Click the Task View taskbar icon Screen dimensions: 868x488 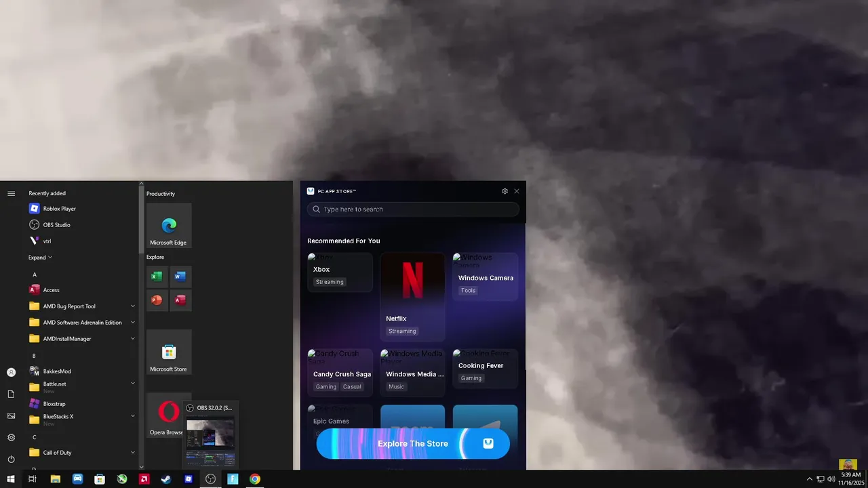(x=33, y=479)
